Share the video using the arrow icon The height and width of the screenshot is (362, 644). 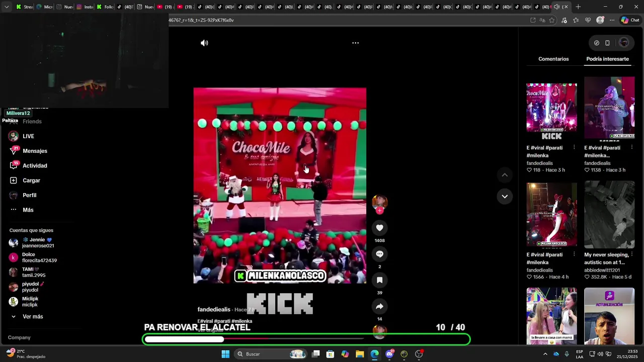(380, 307)
